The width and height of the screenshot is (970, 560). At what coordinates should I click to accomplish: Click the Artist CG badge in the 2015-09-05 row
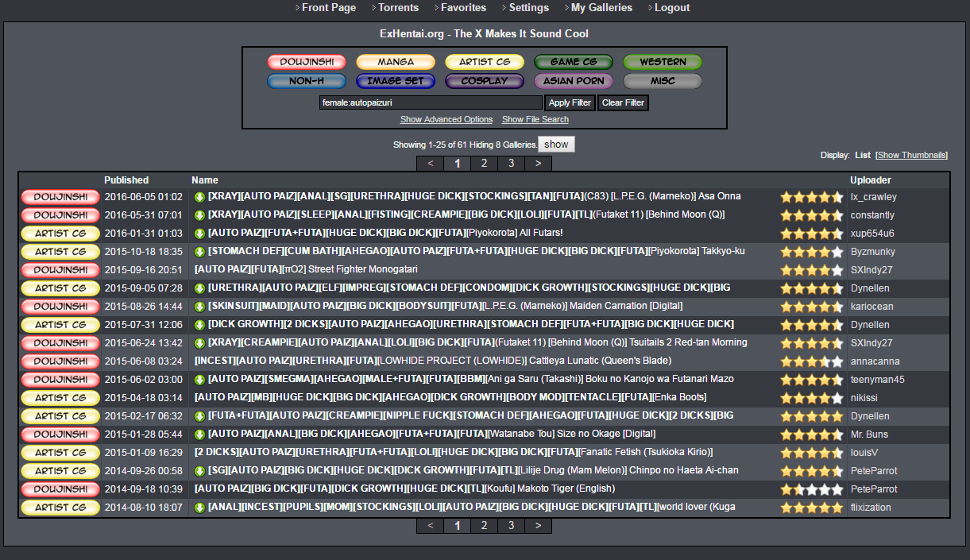(60, 288)
